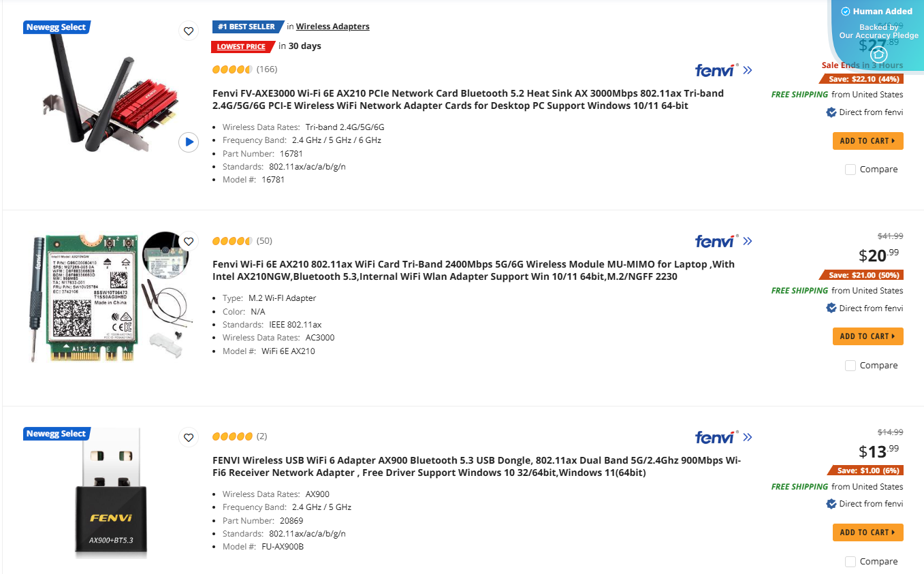Play the FV-AXE3000 product video
Image resolution: width=924 pixels, height=574 pixels.
[x=189, y=142]
